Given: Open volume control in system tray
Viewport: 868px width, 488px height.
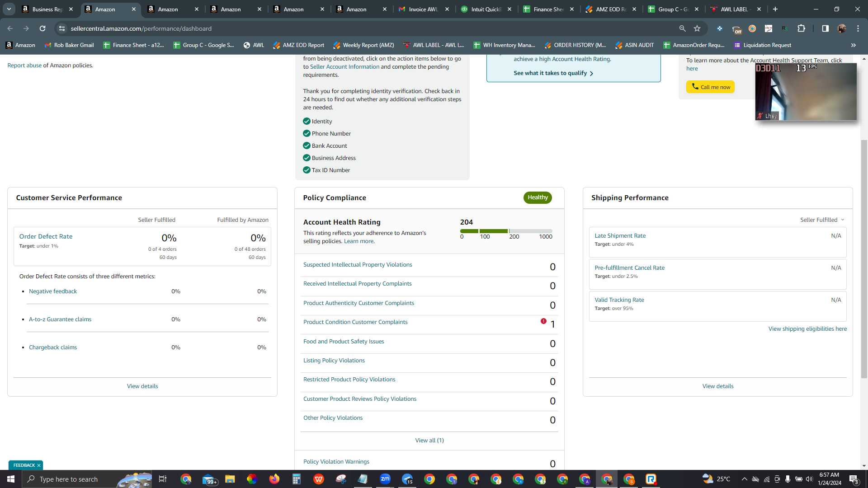Looking at the screenshot, I should [809, 479].
